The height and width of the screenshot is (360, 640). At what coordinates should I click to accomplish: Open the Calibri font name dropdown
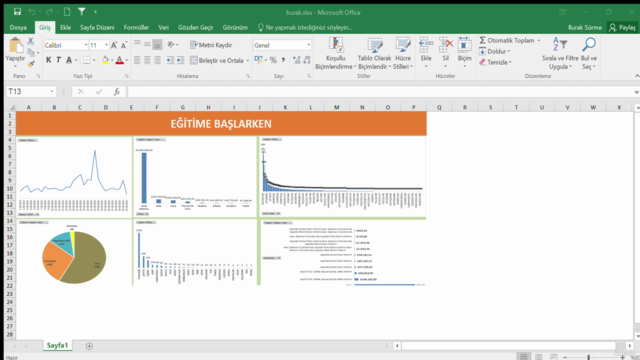86,45
